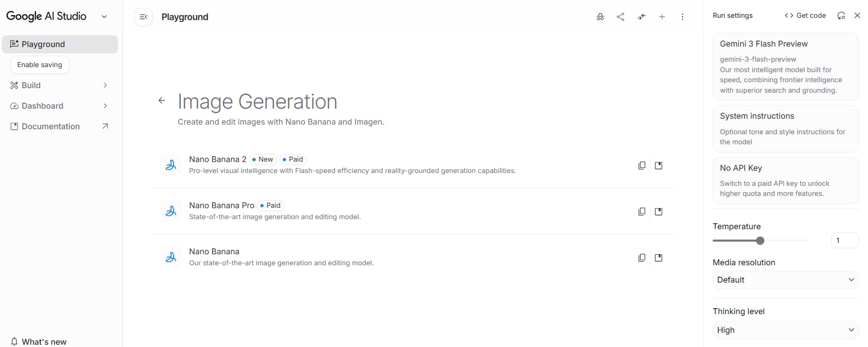Adjust the Temperature slider handle
The image size is (868, 347).
(x=760, y=241)
